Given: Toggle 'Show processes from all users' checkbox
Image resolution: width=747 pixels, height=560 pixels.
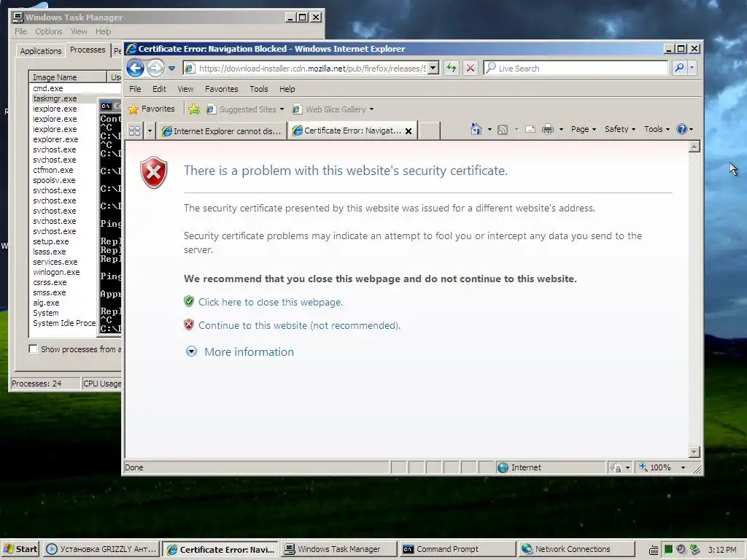Looking at the screenshot, I should (33, 349).
